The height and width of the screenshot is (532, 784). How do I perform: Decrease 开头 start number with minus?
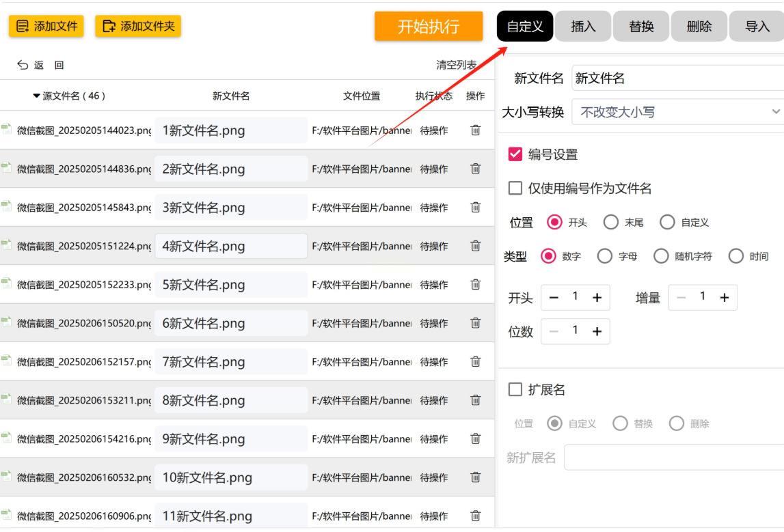coord(554,298)
